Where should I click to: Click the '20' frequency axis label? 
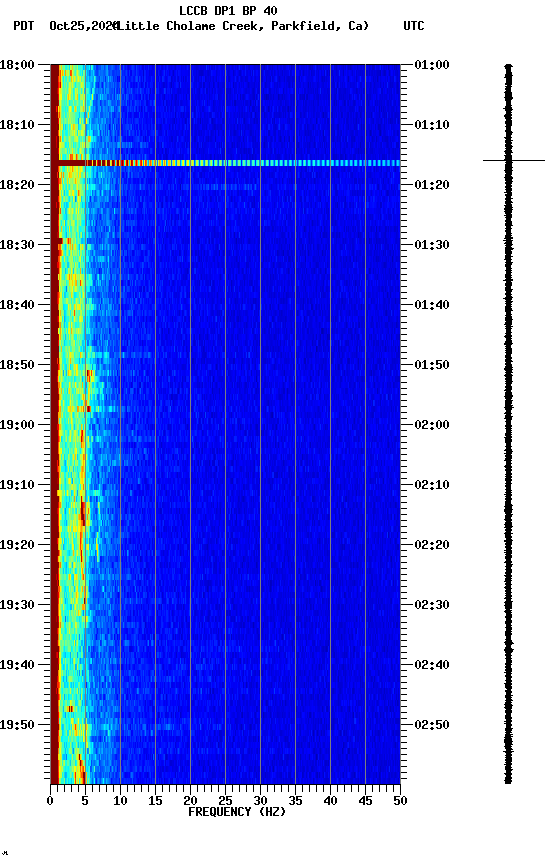190,801
